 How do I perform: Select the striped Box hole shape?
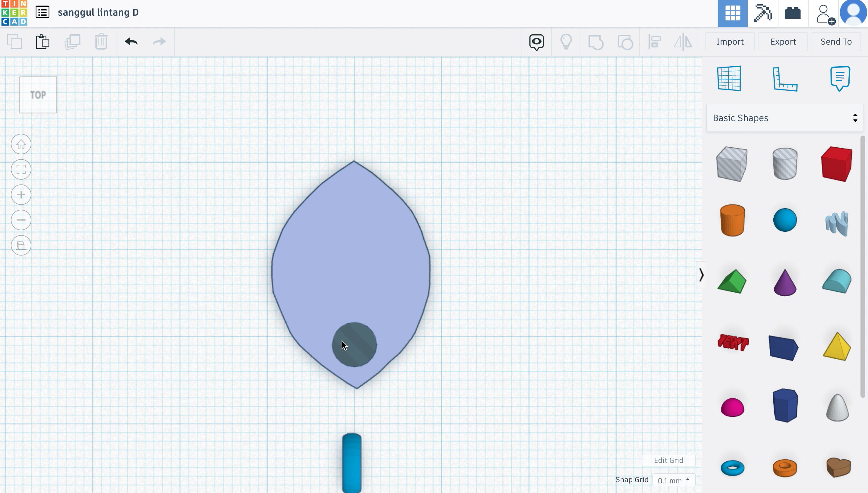732,164
